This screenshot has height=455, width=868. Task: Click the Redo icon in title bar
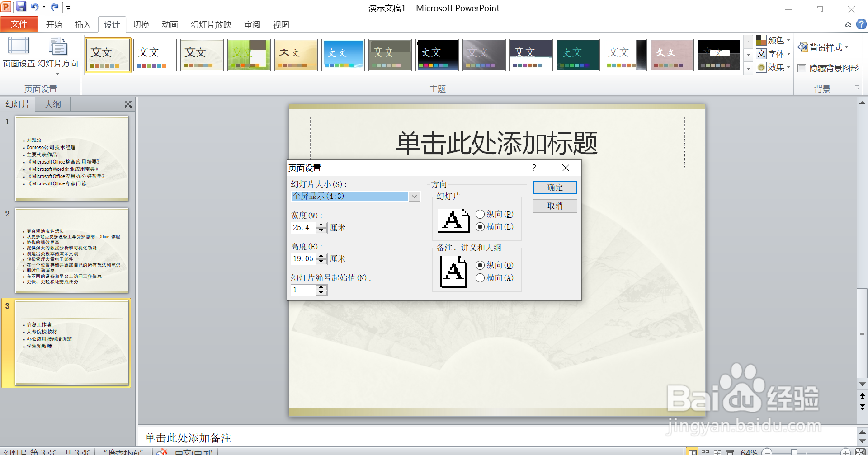click(55, 7)
